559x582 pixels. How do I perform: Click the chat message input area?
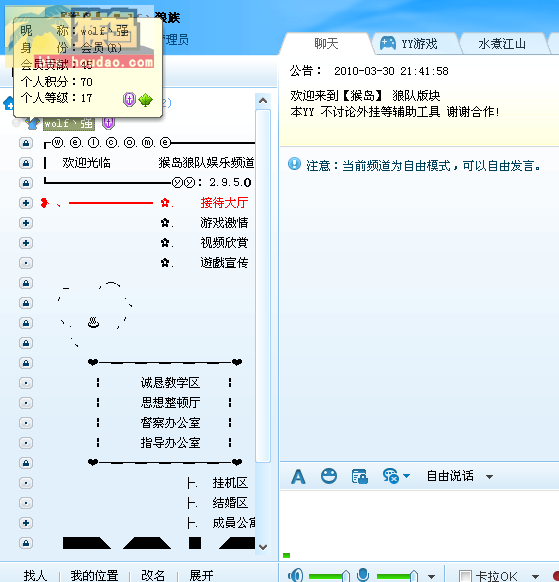419,525
